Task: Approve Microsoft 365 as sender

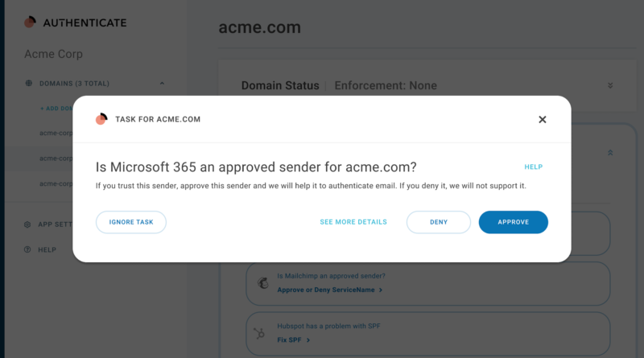Action: pos(514,222)
